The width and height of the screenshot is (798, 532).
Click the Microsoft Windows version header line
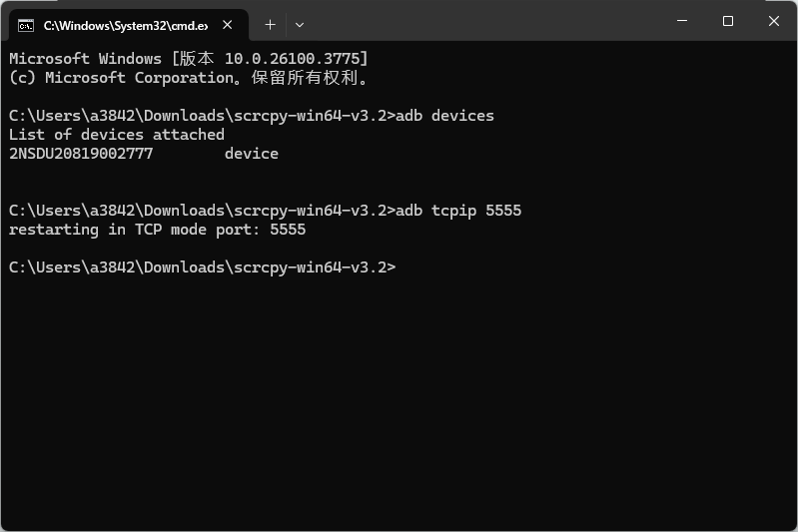[189, 59]
